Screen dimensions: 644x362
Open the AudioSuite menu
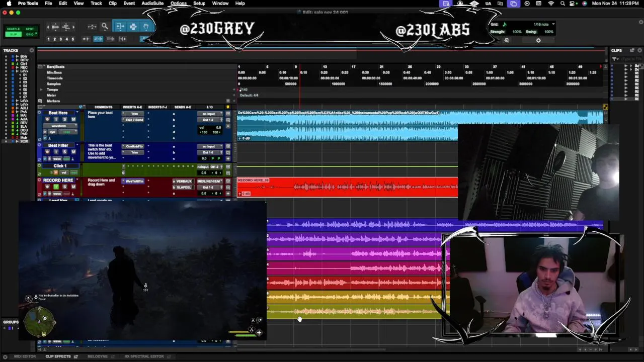click(x=152, y=4)
